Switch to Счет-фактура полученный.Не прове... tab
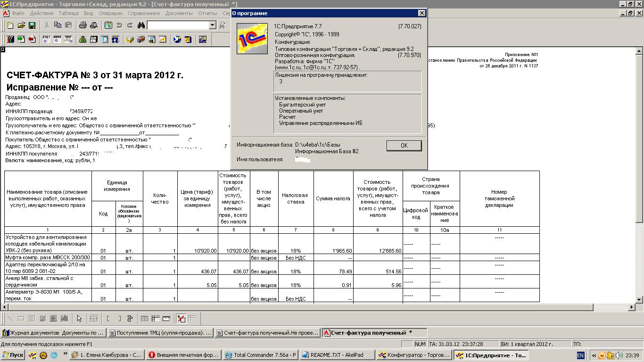This screenshot has width=644, height=362. click(x=267, y=333)
